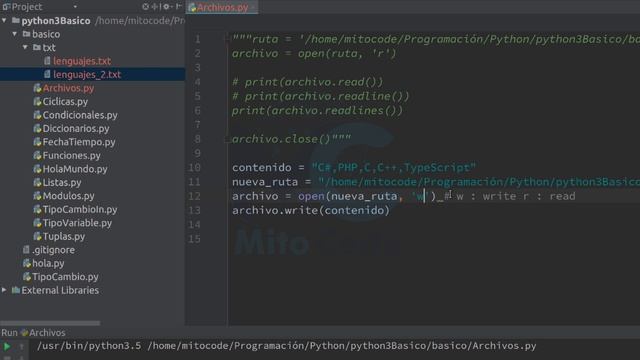Click the text file icon of lenguajes.txt
This screenshot has width=640, height=360.
(x=47, y=61)
